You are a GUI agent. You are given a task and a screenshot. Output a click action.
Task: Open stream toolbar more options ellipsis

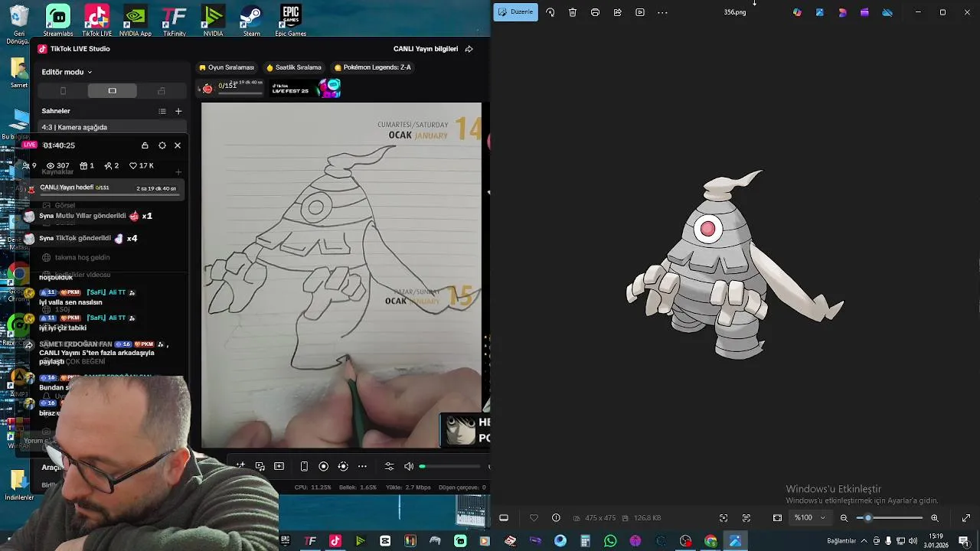point(362,466)
